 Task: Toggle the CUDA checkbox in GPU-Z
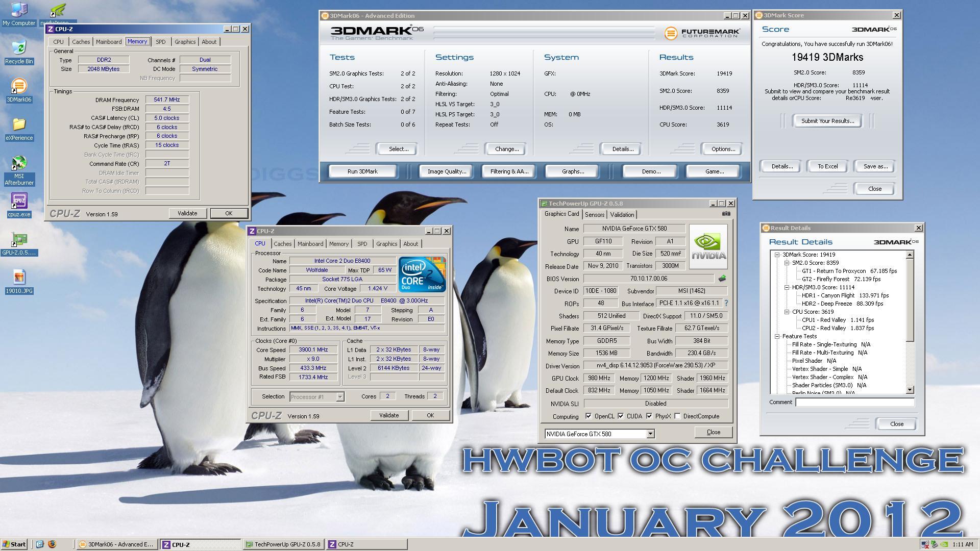pos(621,416)
